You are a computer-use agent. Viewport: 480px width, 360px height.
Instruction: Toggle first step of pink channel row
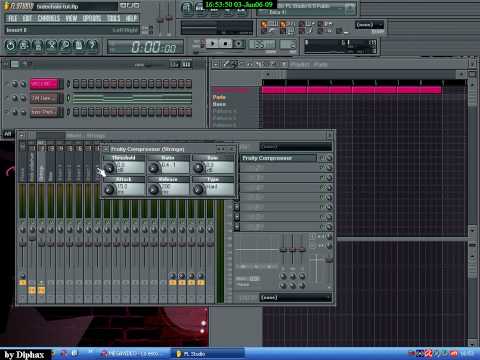click(x=76, y=84)
